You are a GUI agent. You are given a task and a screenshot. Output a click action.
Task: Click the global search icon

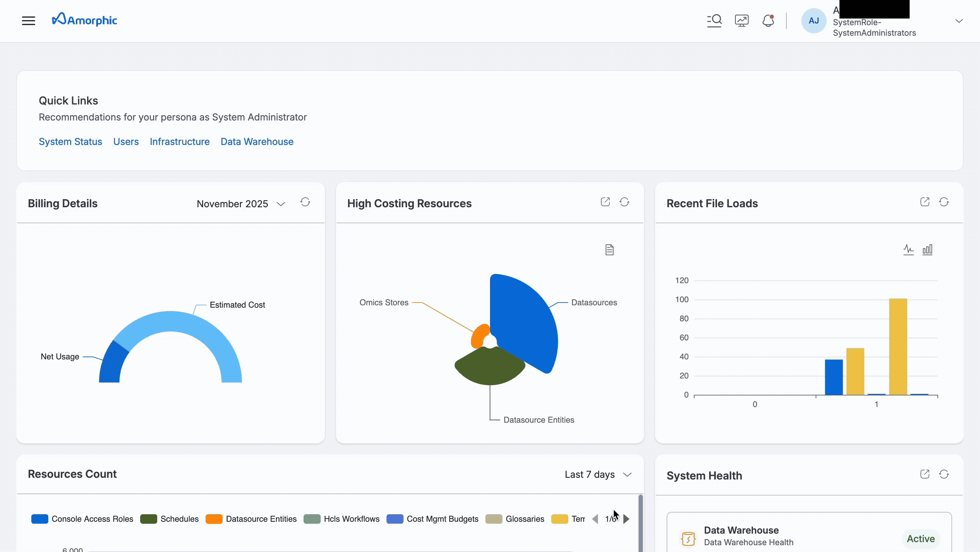pyautogui.click(x=714, y=20)
